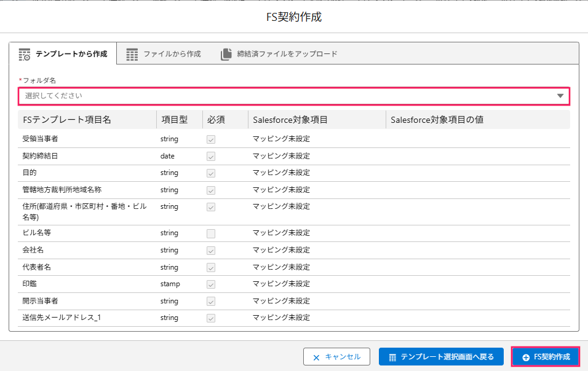Toggle the 必須 checkbox for 会社名

(x=211, y=251)
